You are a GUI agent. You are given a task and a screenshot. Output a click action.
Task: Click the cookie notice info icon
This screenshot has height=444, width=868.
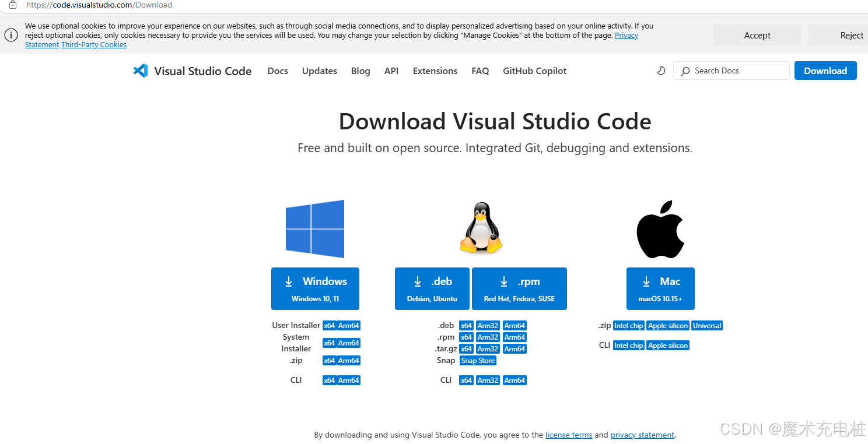point(11,35)
